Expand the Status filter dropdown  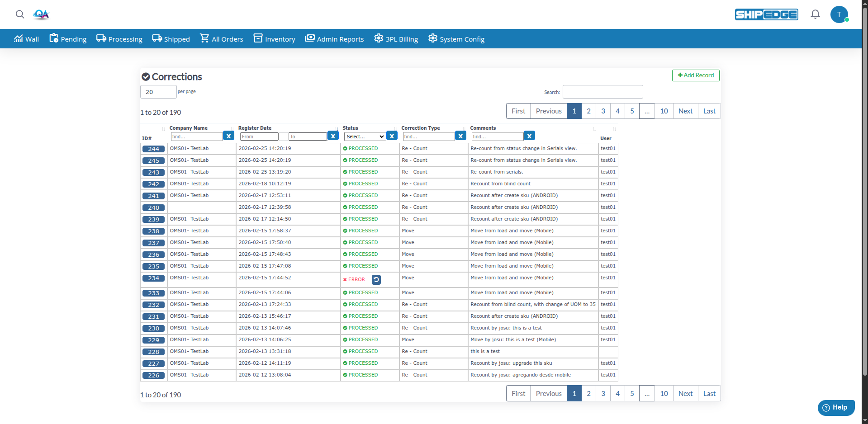(x=365, y=137)
